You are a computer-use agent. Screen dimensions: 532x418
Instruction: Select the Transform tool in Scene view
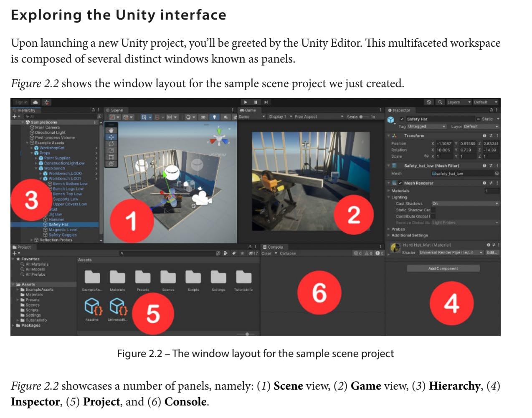111,164
